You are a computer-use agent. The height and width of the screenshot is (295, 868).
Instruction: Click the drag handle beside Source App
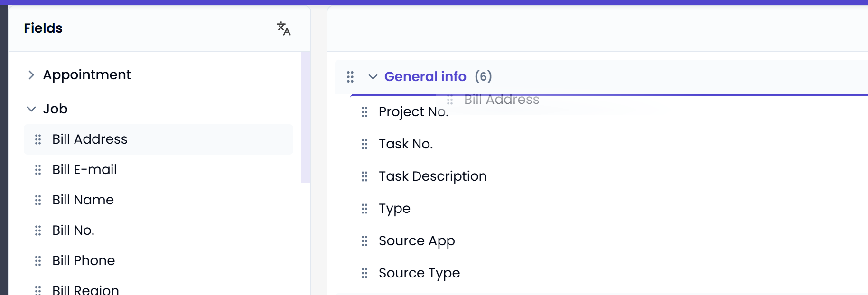pos(364,241)
